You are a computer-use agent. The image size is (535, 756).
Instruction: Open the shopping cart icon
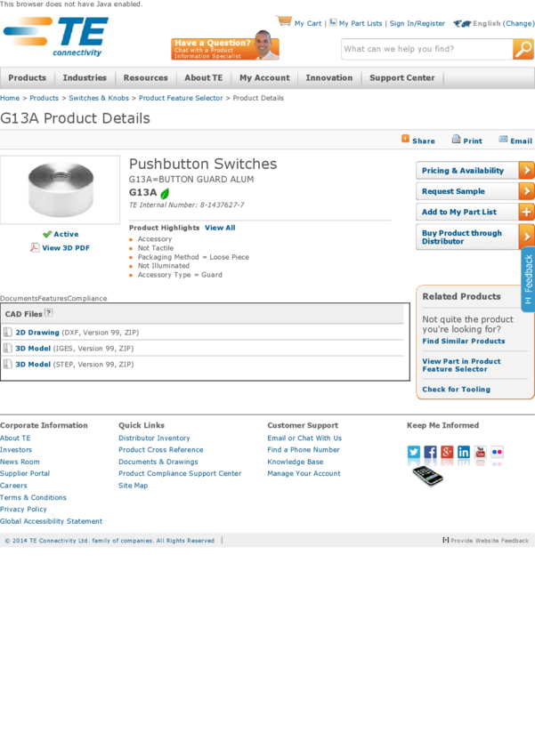[x=284, y=20]
